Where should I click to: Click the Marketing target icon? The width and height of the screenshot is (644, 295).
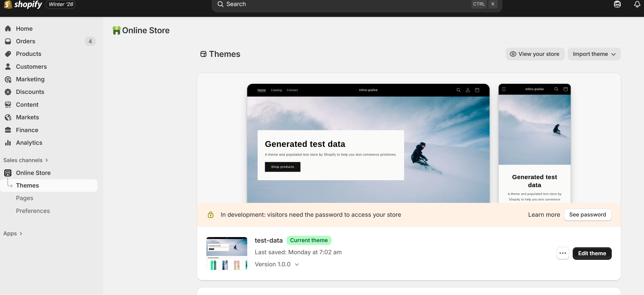(8, 79)
